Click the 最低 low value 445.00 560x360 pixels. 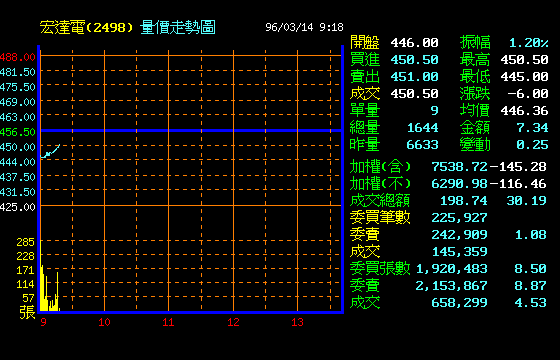coord(524,77)
